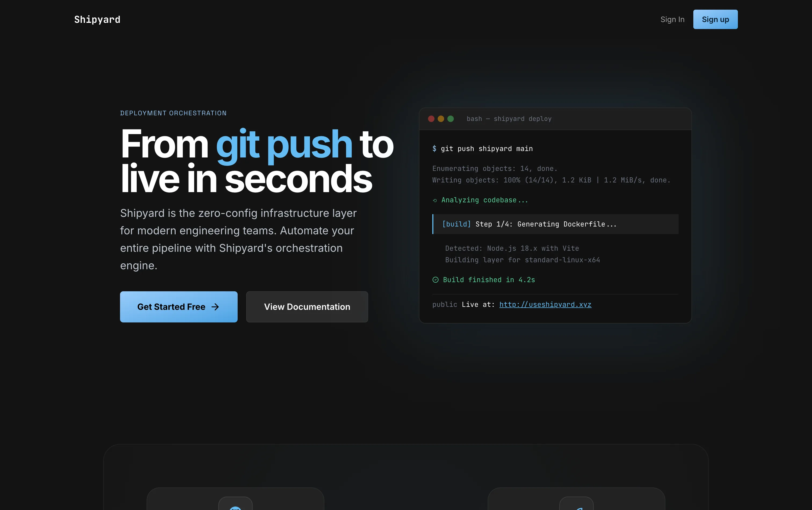The image size is (812, 510).
Task: Click 'Building layer for standard-linux-x64' line
Action: click(x=523, y=260)
